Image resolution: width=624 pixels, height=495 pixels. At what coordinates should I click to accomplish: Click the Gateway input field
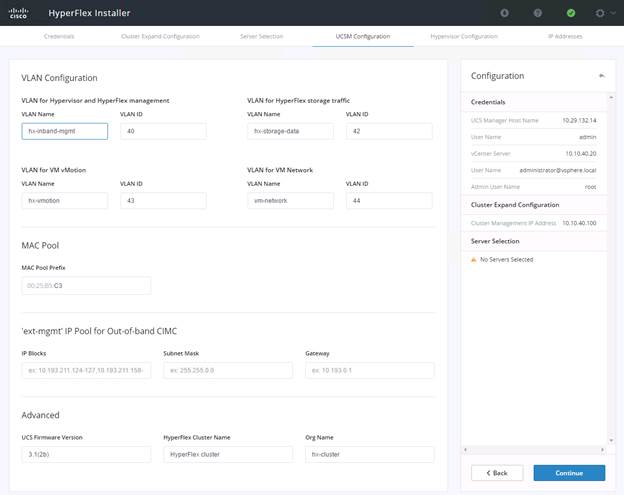(x=370, y=370)
